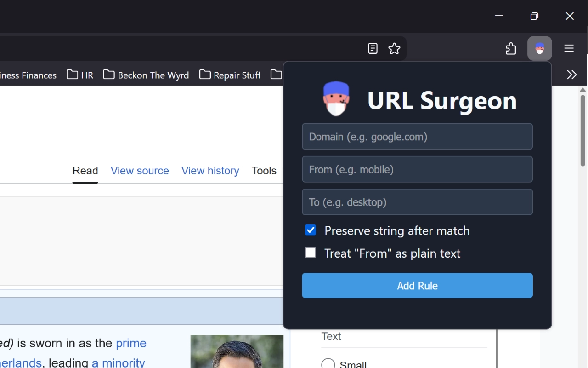Click the save-to-account icon in the toolbar
The image size is (588, 368).
coord(510,48)
